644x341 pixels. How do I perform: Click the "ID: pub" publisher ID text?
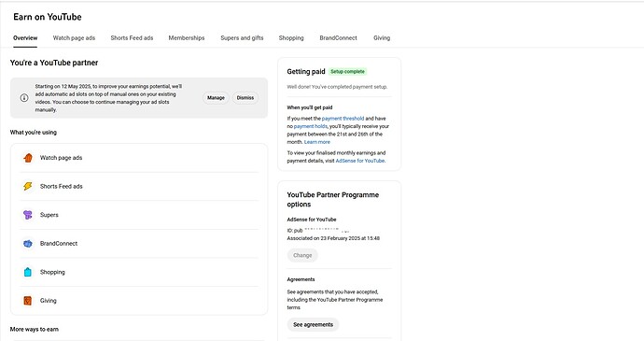tap(295, 231)
